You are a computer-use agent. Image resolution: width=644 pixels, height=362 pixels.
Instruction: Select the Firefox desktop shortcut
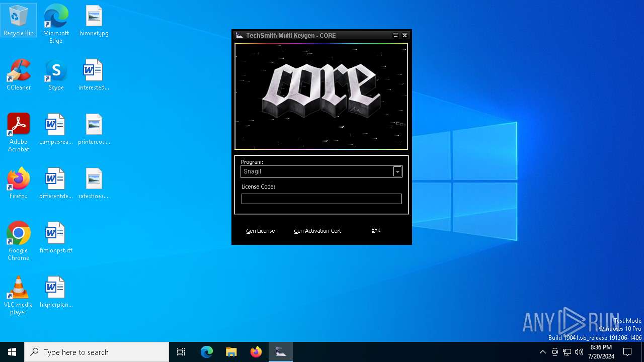click(19, 183)
